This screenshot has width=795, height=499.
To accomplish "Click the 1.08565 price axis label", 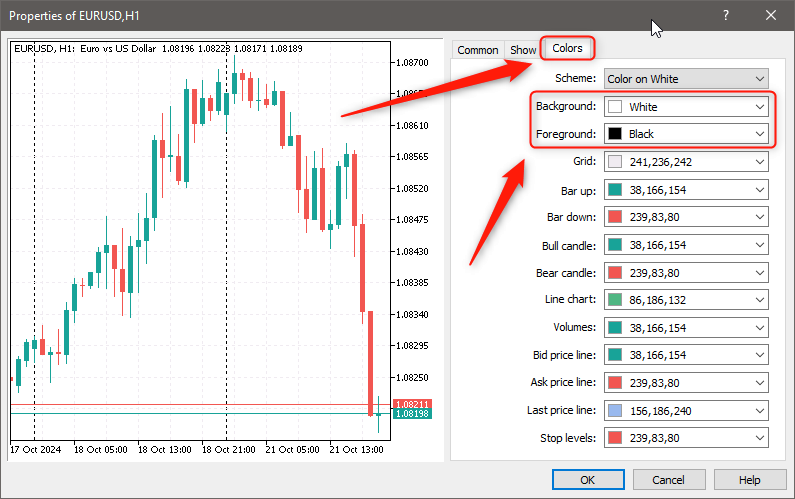I will pyautogui.click(x=412, y=157).
